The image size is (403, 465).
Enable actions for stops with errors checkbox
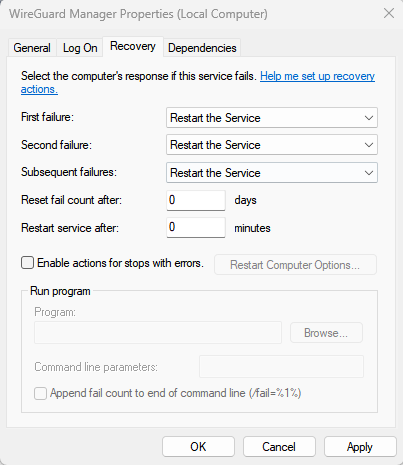pos(28,263)
